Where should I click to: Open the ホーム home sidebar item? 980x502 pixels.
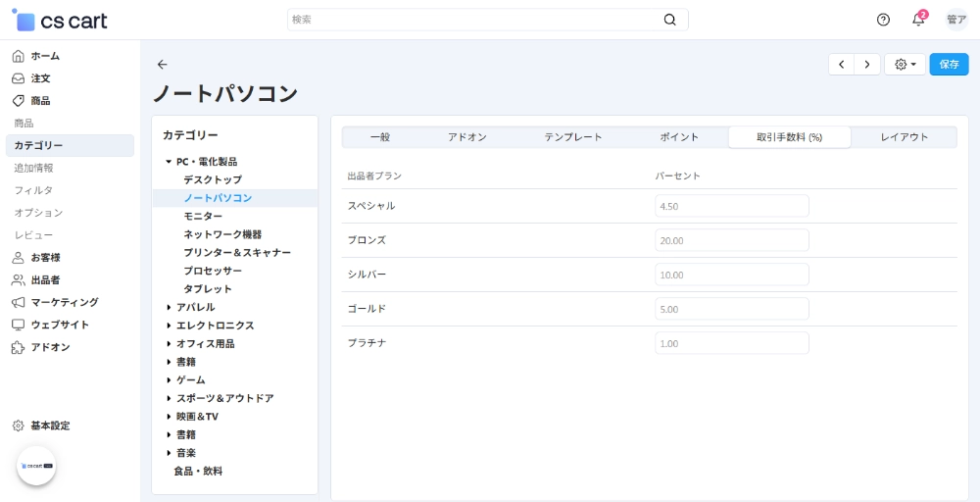tap(44, 56)
